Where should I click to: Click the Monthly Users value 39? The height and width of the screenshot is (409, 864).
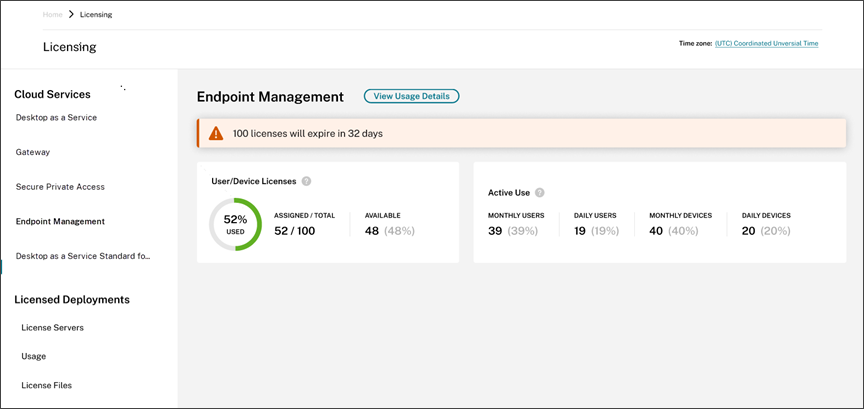click(495, 231)
